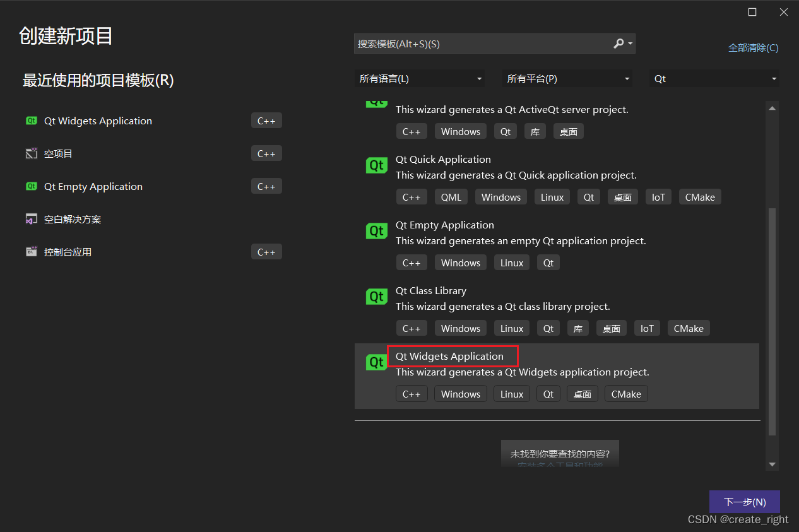Click Qt logo of Qt Empty Application template
The image size is (799, 532).
click(377, 231)
